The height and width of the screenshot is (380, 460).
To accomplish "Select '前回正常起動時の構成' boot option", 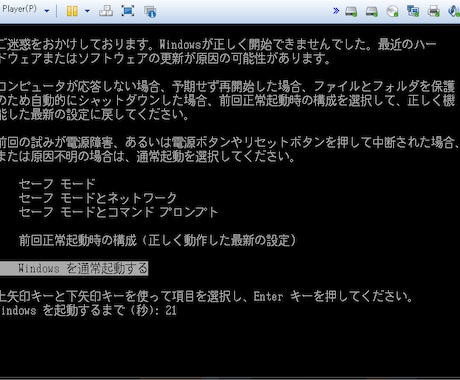I will pyautogui.click(x=157, y=240).
